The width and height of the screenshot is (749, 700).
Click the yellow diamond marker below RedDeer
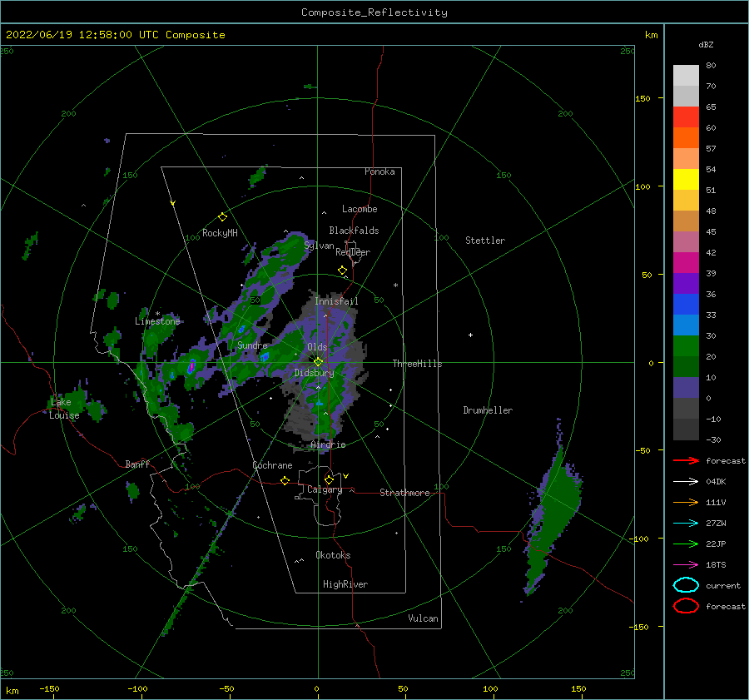pyautogui.click(x=342, y=271)
